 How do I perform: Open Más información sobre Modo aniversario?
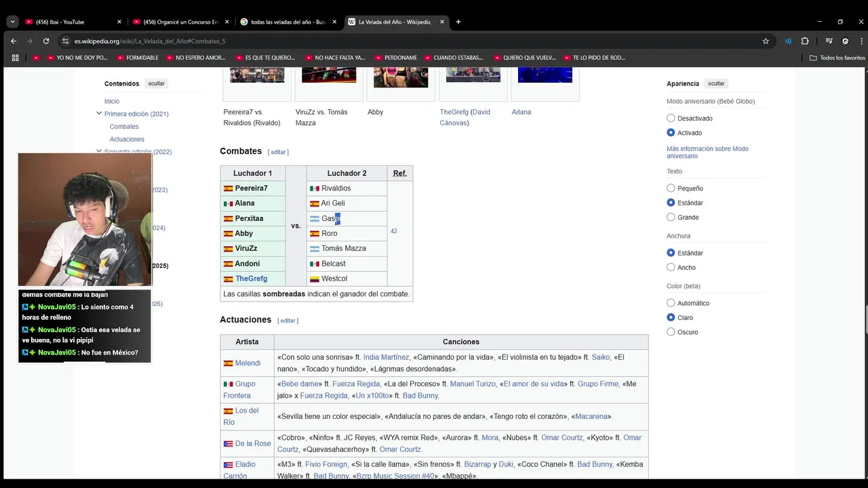click(707, 152)
